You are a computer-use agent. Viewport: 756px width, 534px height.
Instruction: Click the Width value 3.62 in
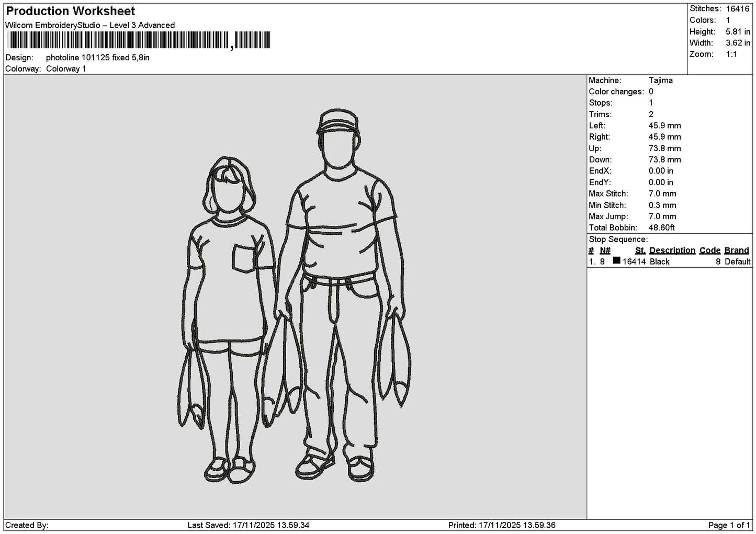point(738,43)
